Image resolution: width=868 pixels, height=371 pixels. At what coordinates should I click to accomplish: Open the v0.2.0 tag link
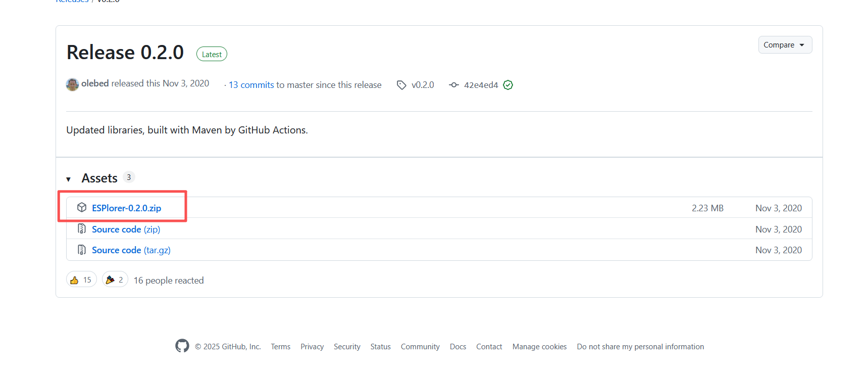pyautogui.click(x=423, y=85)
